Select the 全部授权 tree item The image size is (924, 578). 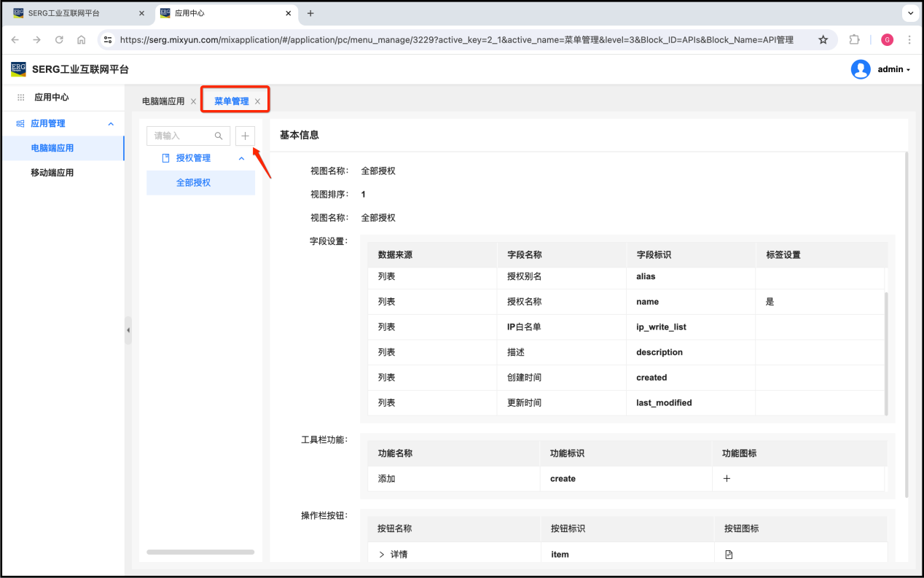(193, 183)
